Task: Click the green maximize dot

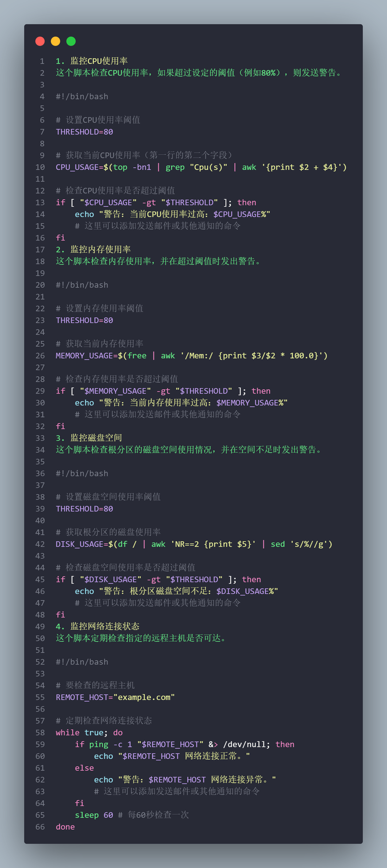Action: click(x=71, y=41)
